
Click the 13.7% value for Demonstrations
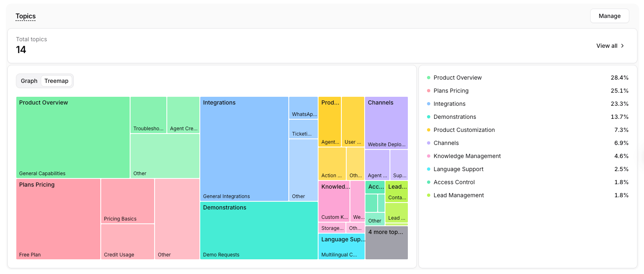pos(620,117)
